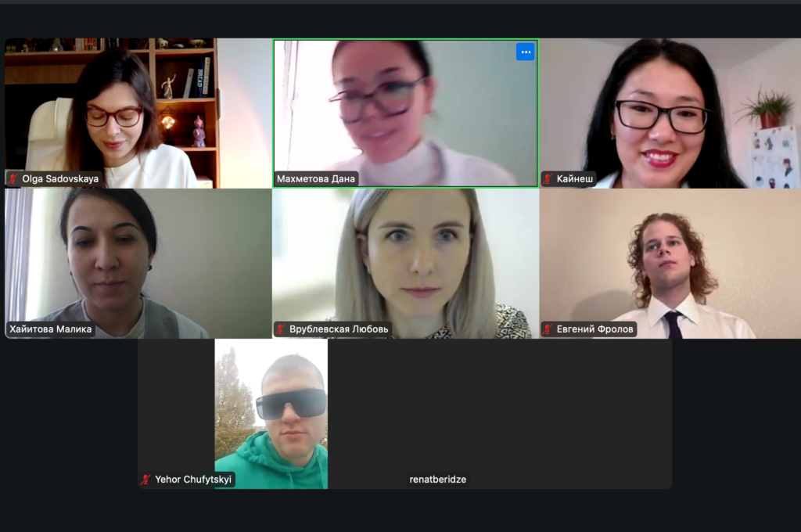Click the muted microphone icon next to Кайнеш
Image resolution: width=801 pixels, height=532 pixels.
click(548, 179)
